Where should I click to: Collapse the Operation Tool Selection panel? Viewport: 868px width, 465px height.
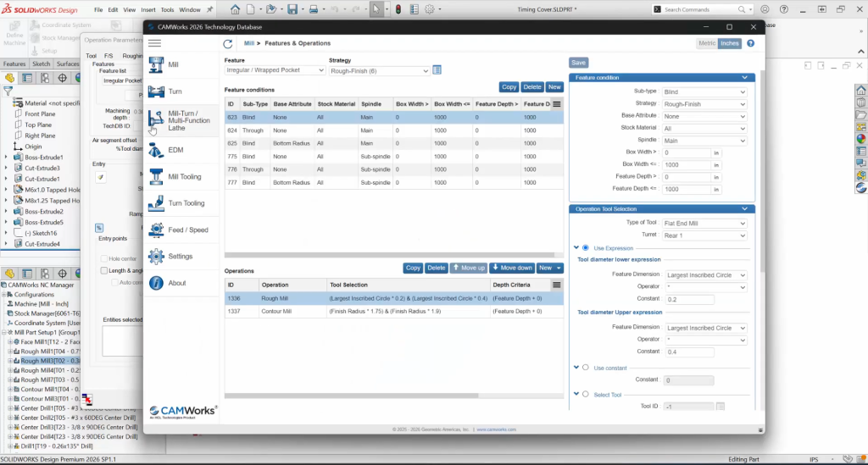tap(744, 209)
